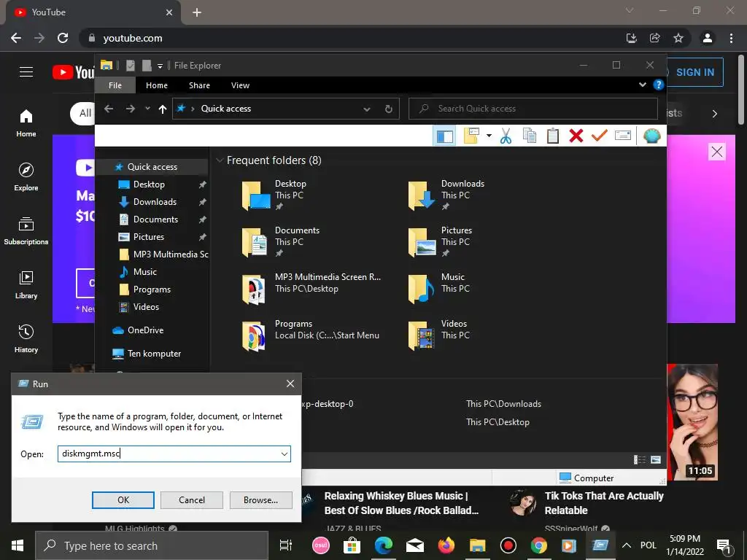
Task: Open recent locations dropdown in File Explorer
Action: (147, 109)
